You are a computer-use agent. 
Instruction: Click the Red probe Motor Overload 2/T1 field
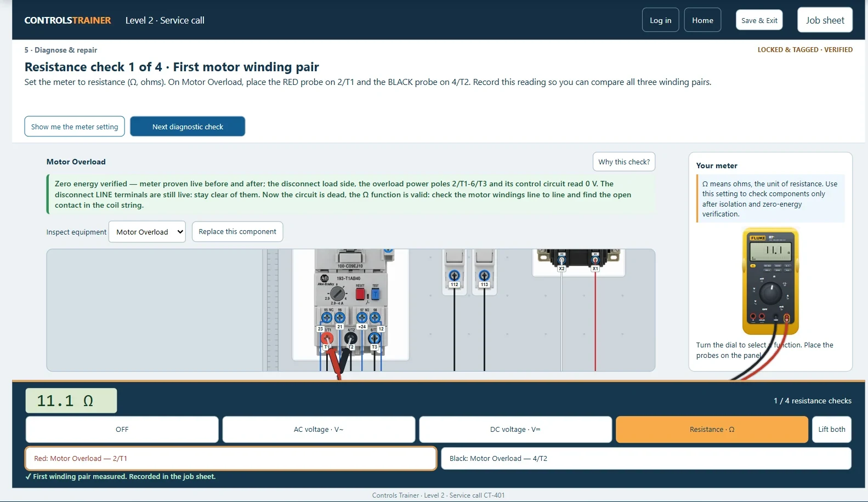(x=231, y=459)
